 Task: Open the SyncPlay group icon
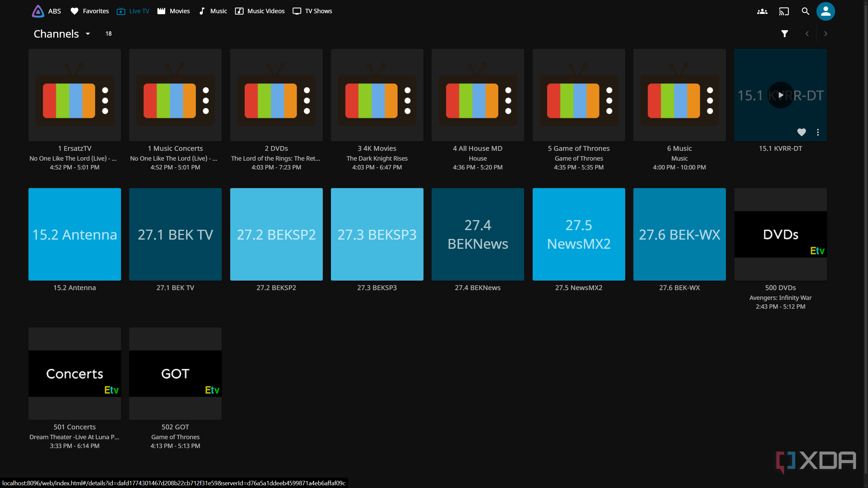tap(762, 12)
